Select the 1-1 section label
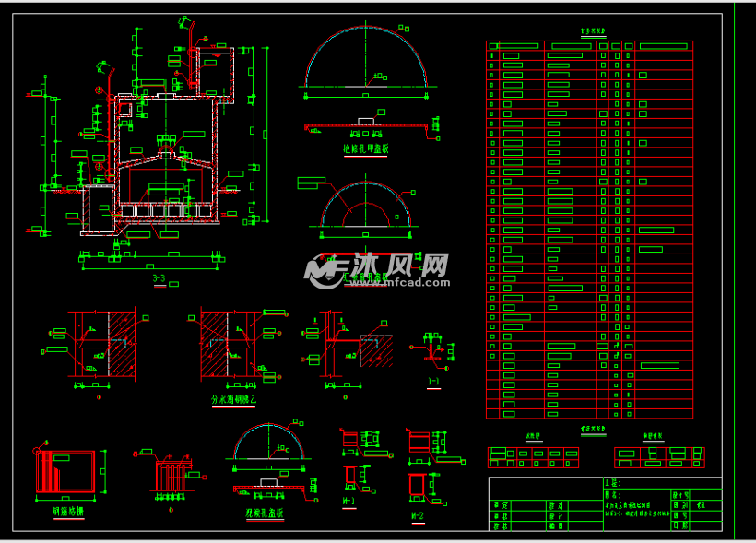This screenshot has width=756, height=543. (433, 380)
